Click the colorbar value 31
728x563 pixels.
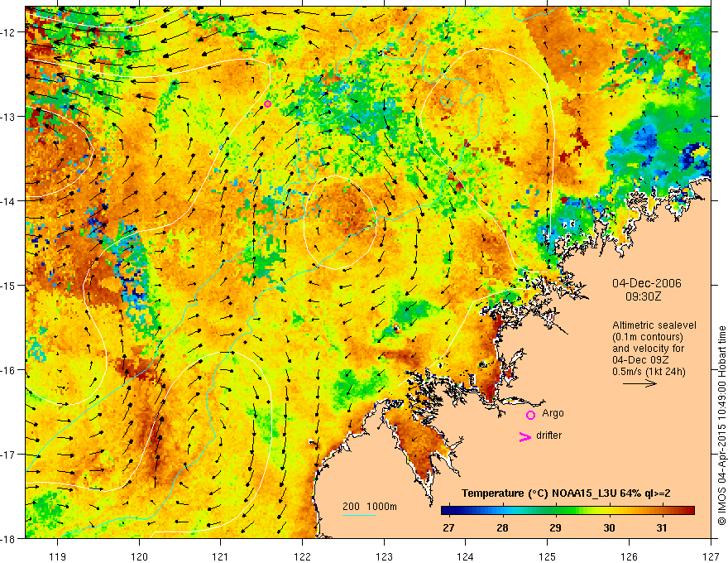662,527
